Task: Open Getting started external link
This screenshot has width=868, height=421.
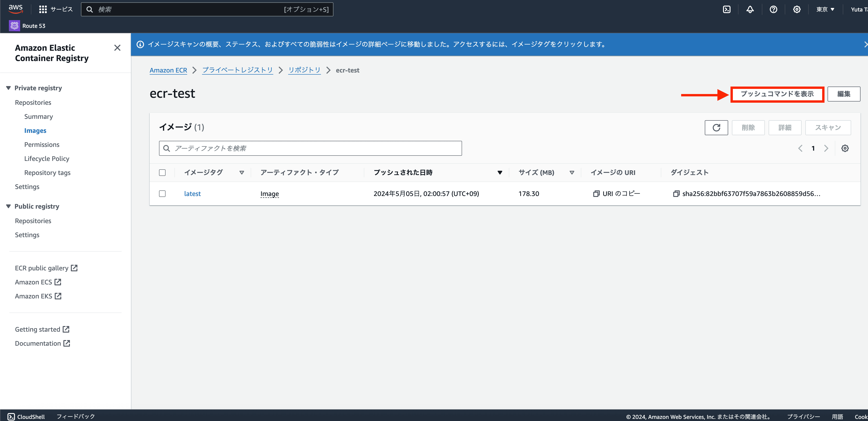Action: click(42, 329)
